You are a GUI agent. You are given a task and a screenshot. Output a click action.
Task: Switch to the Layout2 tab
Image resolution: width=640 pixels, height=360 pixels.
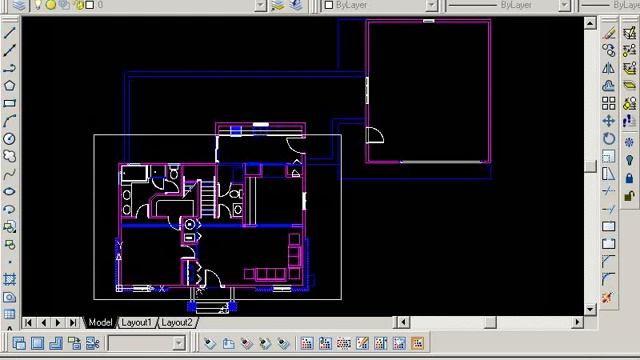[x=176, y=322]
